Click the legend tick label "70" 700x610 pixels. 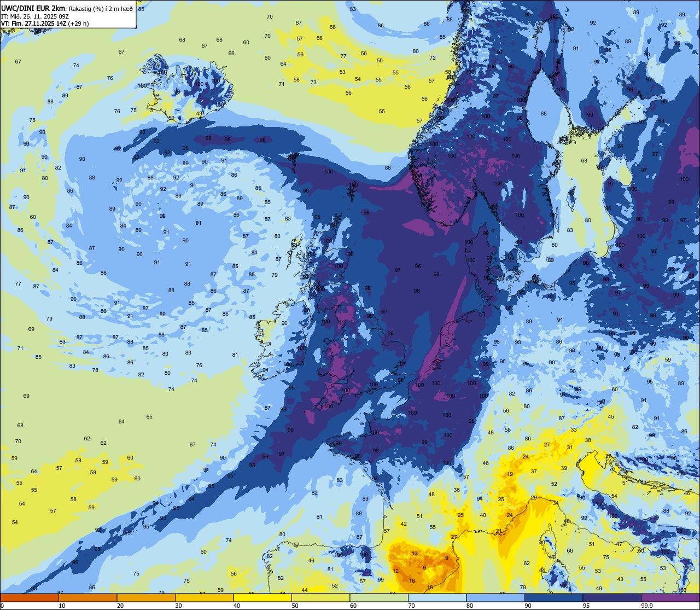(411, 606)
